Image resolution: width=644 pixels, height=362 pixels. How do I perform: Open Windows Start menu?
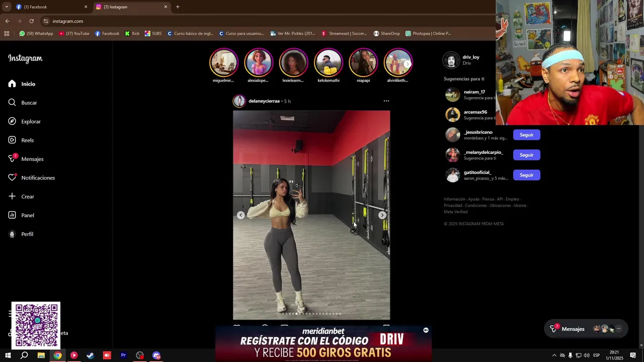click(x=8, y=355)
